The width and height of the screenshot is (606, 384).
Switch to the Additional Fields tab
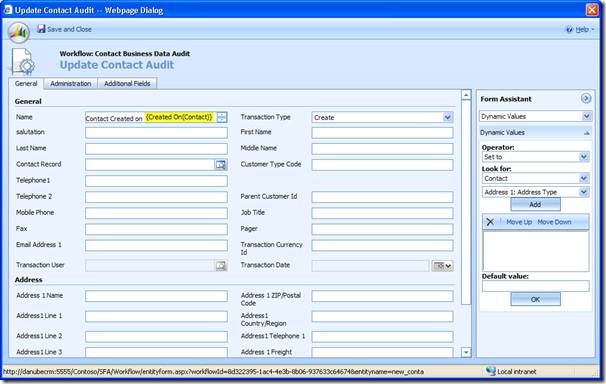pos(127,83)
